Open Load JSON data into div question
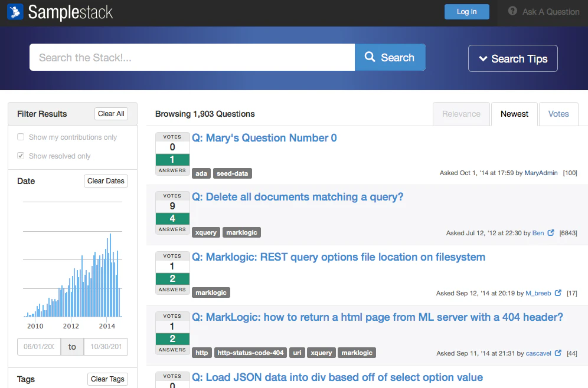The width and height of the screenshot is (588, 388). pos(338,377)
